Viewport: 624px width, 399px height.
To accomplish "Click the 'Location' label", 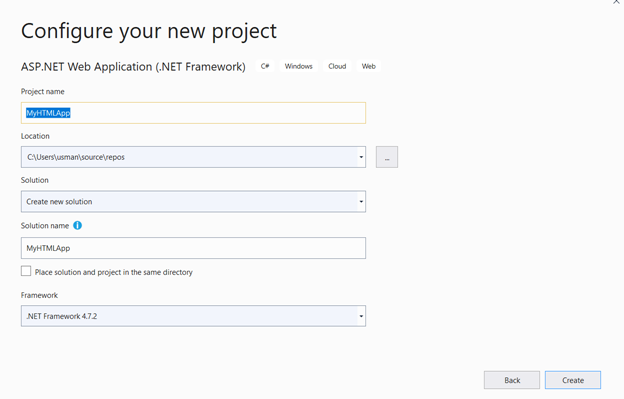I will coord(35,136).
